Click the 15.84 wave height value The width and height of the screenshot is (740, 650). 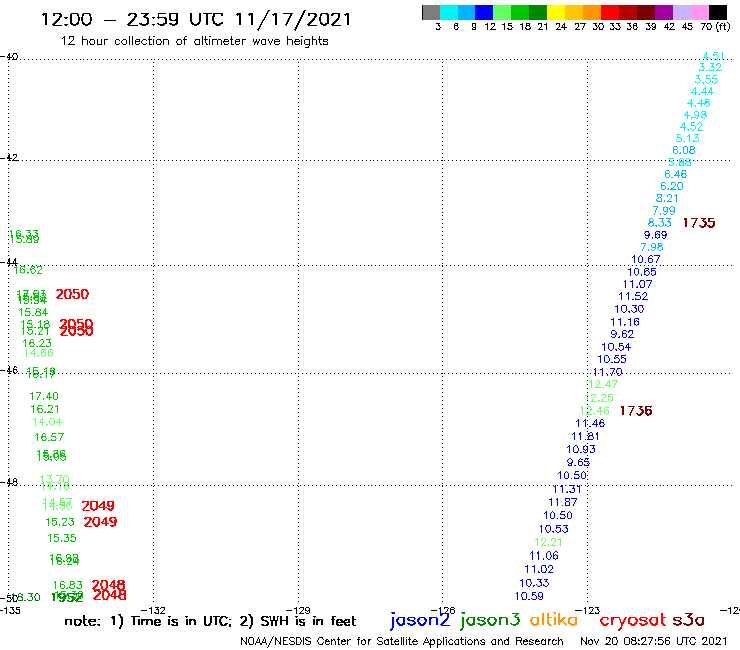33,312
